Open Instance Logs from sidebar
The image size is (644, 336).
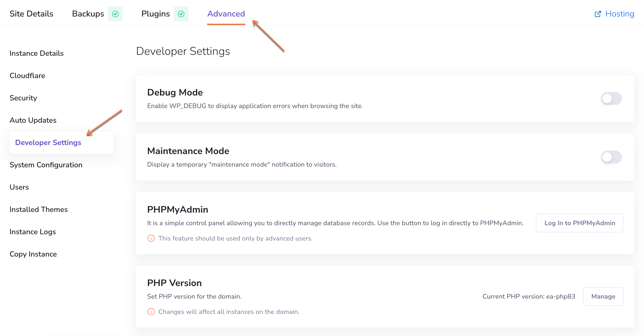(x=33, y=232)
